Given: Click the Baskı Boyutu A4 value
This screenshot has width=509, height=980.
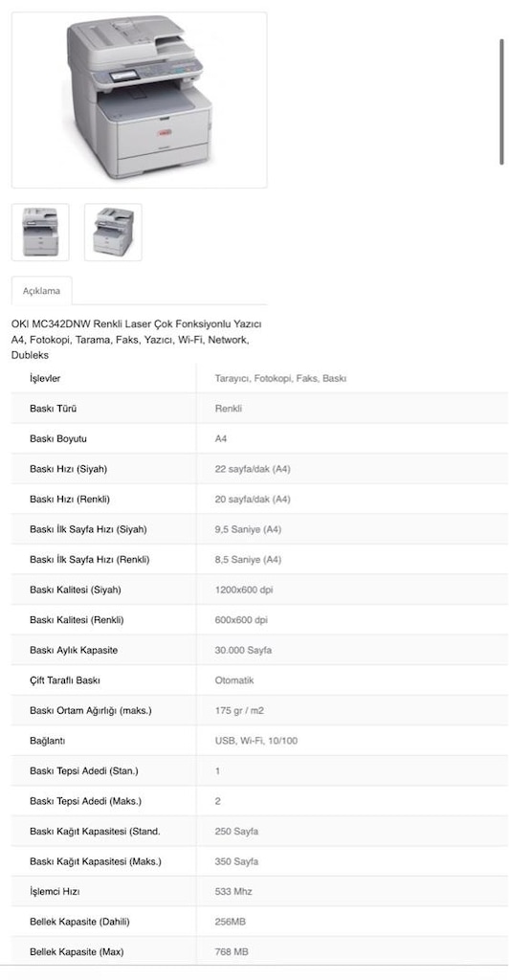Looking at the screenshot, I should (221, 438).
